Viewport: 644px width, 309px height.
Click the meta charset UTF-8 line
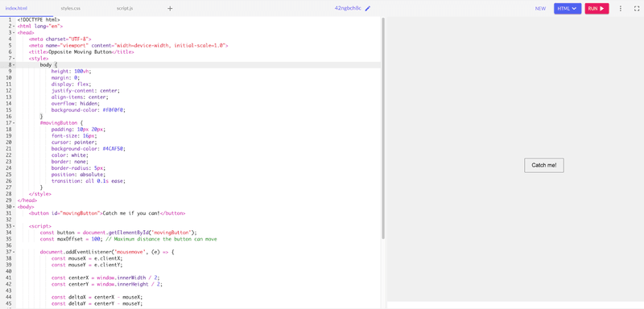click(60, 39)
